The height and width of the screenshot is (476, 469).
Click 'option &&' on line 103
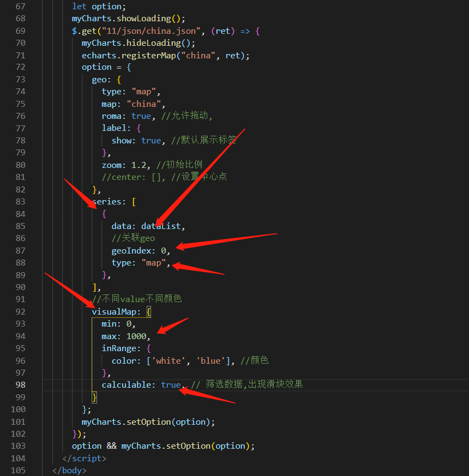pos(94,446)
